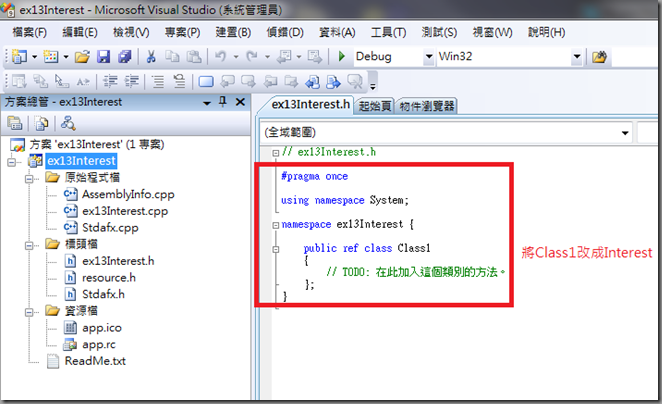The image size is (662, 404).
Task: Collapse the 資源檔 folder
Action: coord(29,312)
